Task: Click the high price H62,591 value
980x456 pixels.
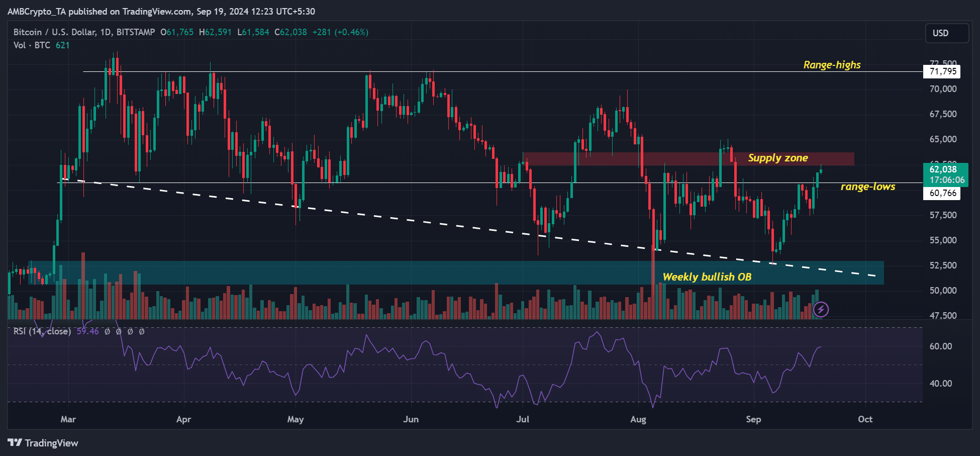Action: tap(215, 32)
